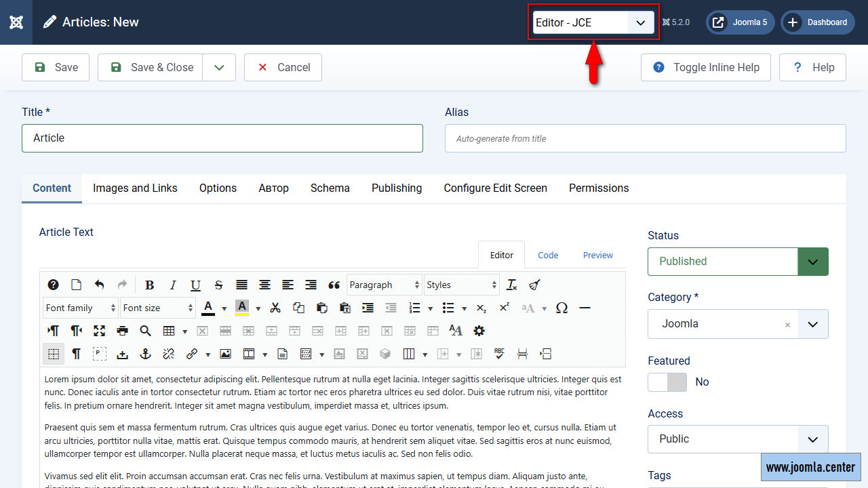
Task: Undo the last edit in the editor
Action: (100, 285)
